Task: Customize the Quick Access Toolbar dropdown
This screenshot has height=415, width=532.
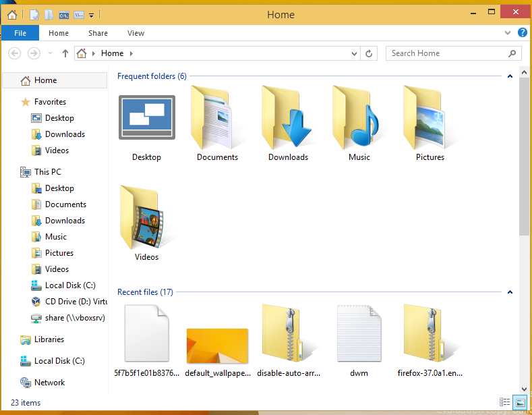Action: (x=91, y=16)
